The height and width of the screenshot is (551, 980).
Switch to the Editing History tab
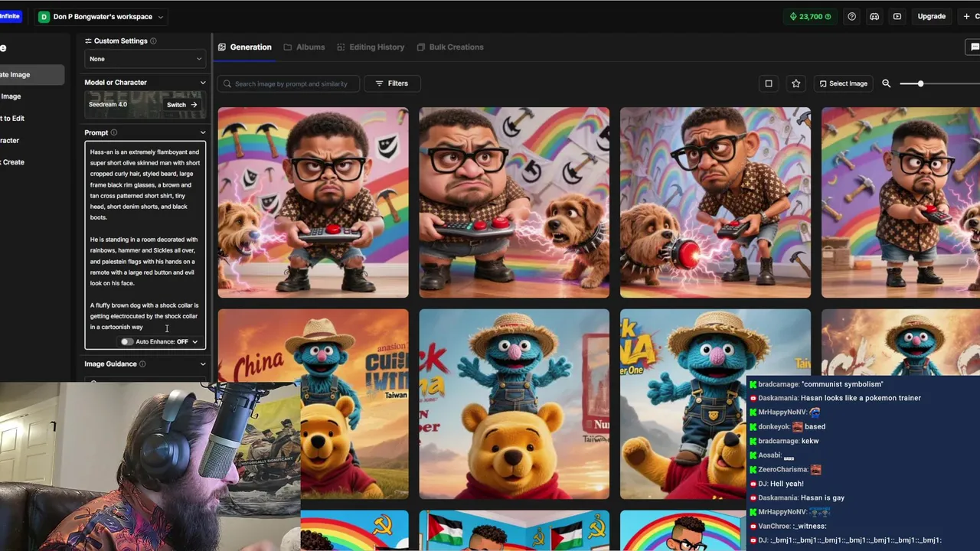371,47
